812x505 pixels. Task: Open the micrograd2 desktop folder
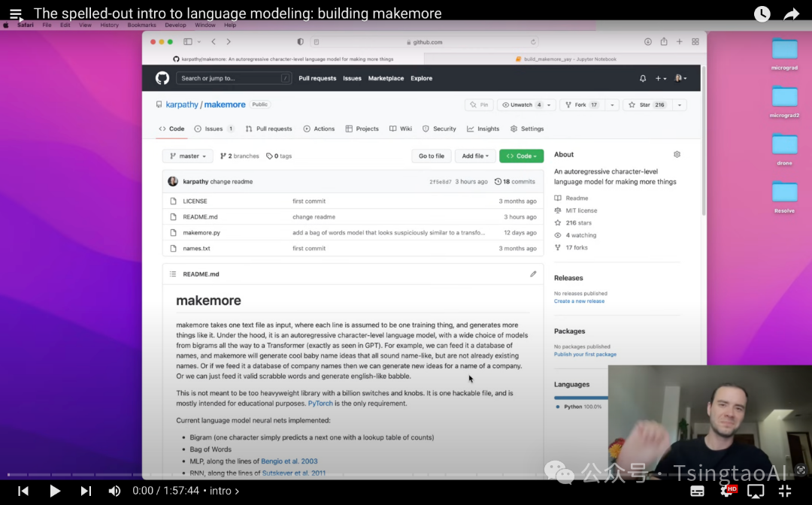784,102
